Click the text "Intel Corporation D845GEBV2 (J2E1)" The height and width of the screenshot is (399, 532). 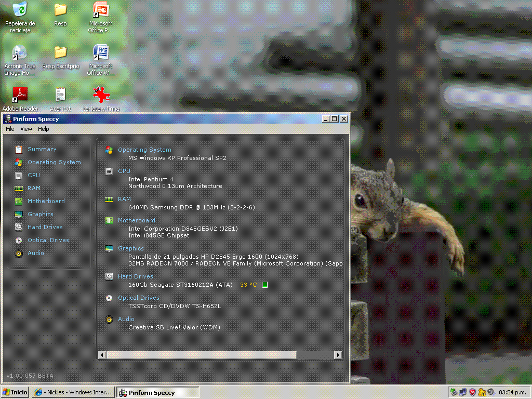183,229
